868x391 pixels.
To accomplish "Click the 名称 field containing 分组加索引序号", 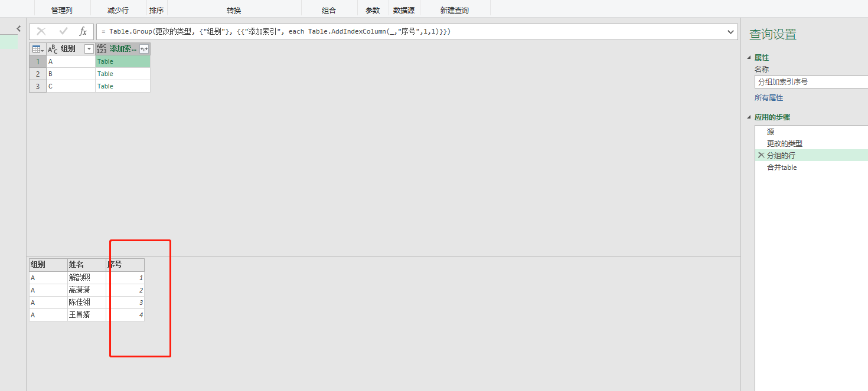I will pos(811,82).
